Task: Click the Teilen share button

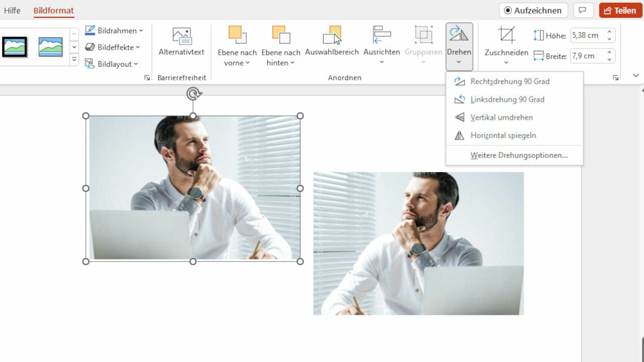Action: 620,10
